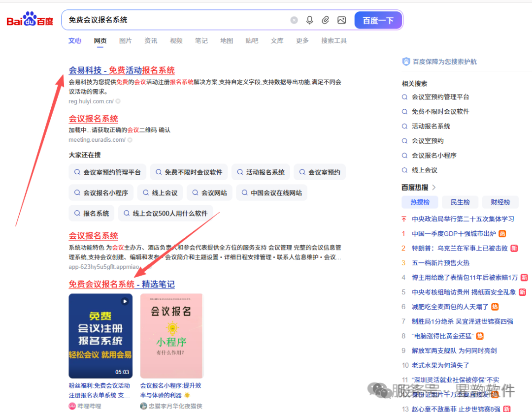This screenshot has width=532, height=412.
Task: Select chip 报名系统
Action: click(x=92, y=213)
